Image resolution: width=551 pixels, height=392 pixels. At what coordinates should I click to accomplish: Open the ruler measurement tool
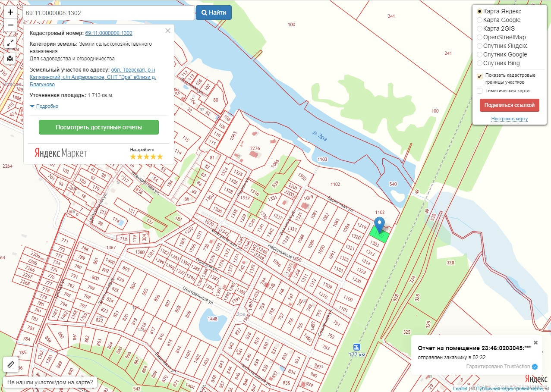[x=11, y=364]
